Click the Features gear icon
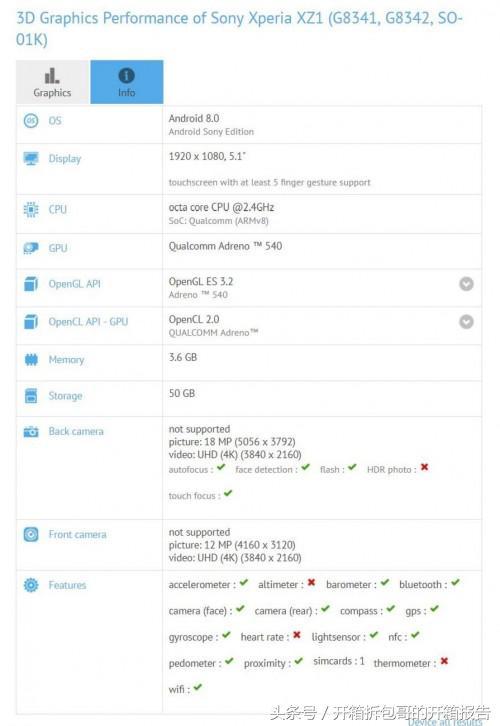This screenshot has width=500, height=726. coord(31,585)
